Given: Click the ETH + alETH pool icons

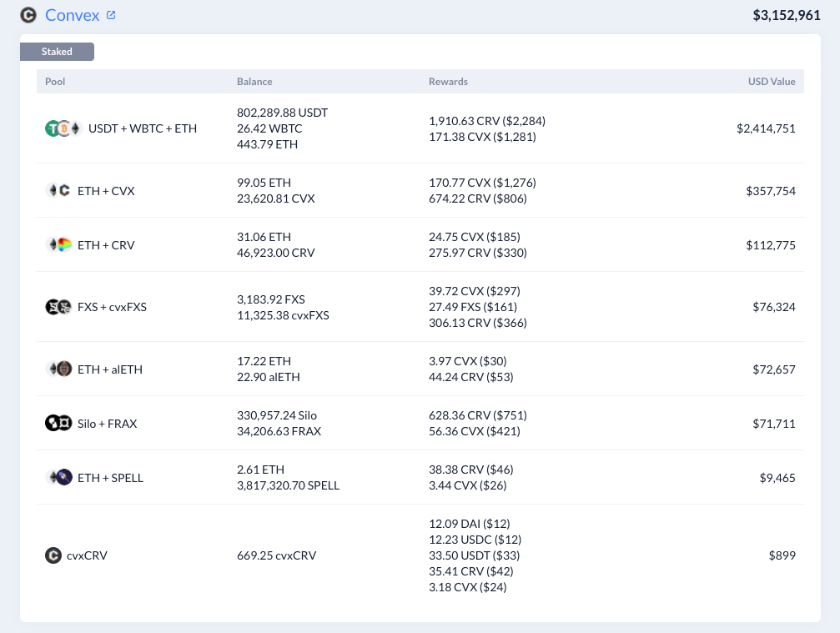Looking at the screenshot, I should point(58,369).
